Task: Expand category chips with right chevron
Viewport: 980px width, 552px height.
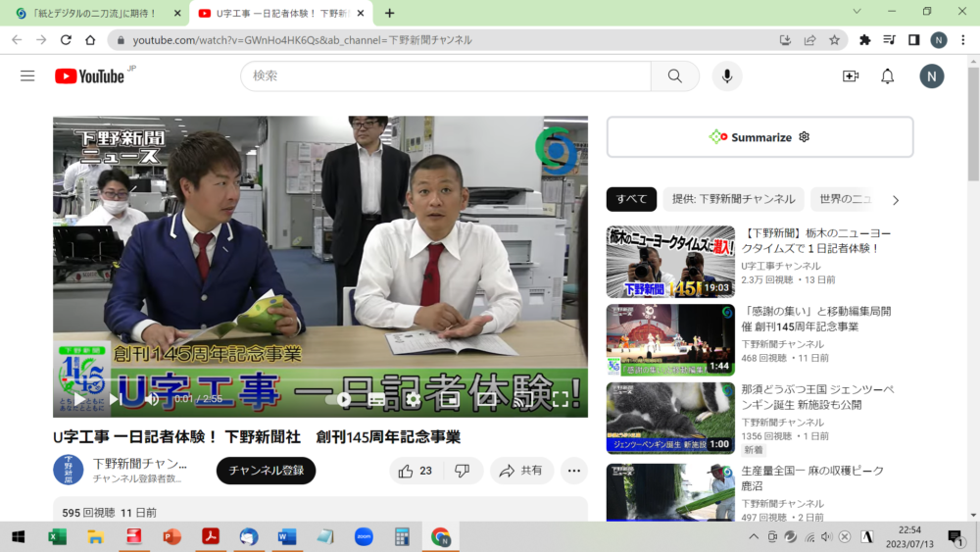Action: [895, 200]
